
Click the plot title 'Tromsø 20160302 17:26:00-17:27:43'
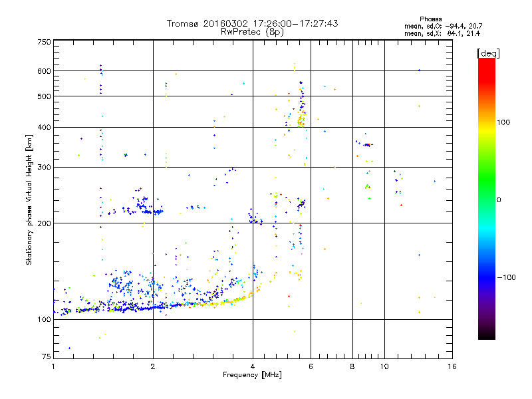tap(252, 23)
